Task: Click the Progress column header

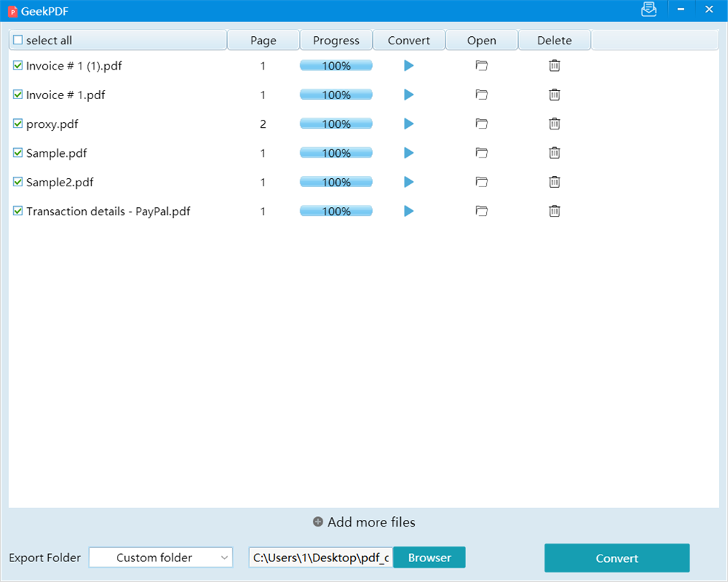Action: point(336,39)
